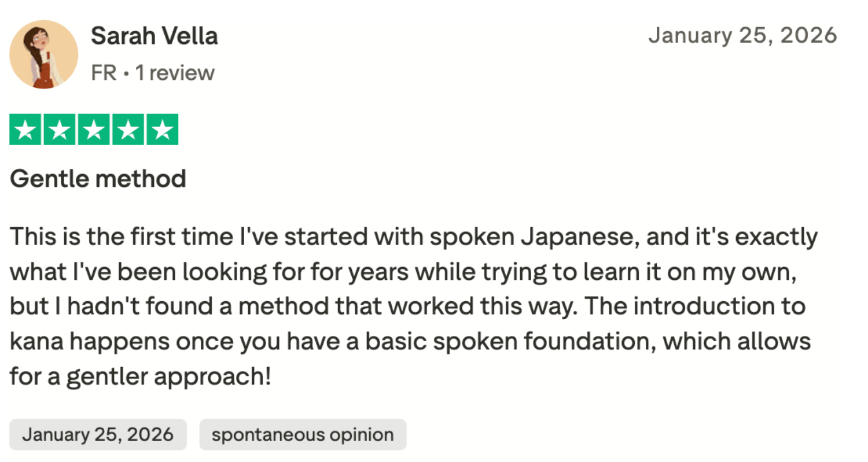Click the top-right January 25, 2026 date
Image resolution: width=868 pixels, height=462 pixels.
[742, 36]
